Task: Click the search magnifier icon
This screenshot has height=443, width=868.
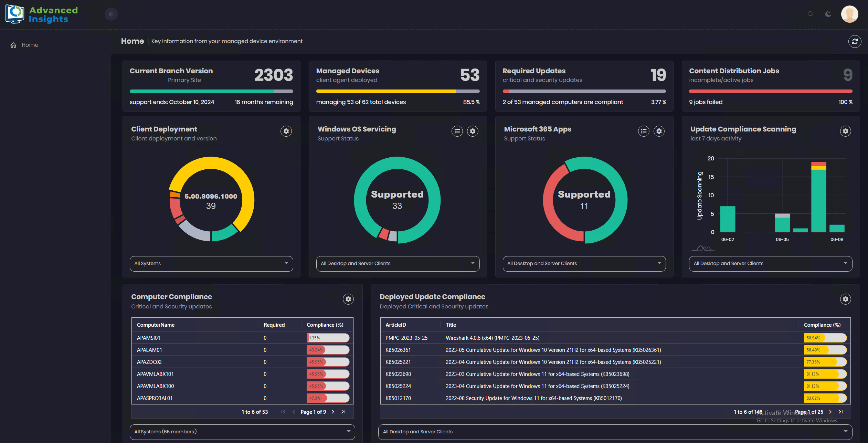Action: tap(811, 14)
